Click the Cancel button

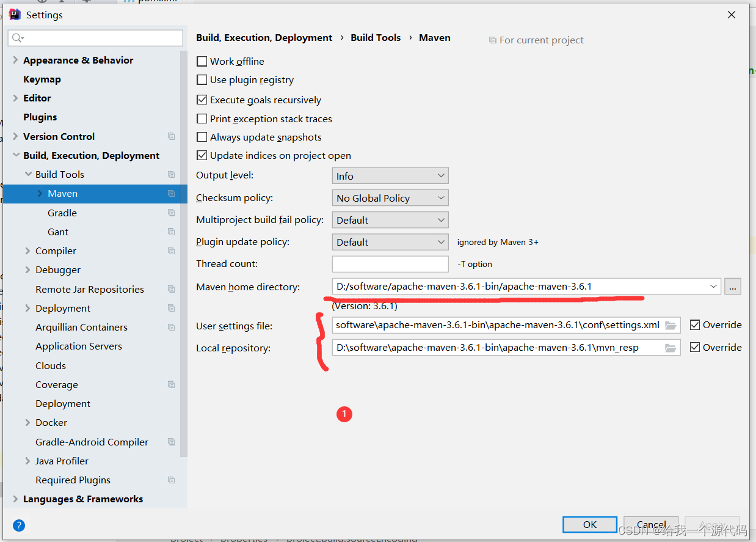(x=651, y=524)
